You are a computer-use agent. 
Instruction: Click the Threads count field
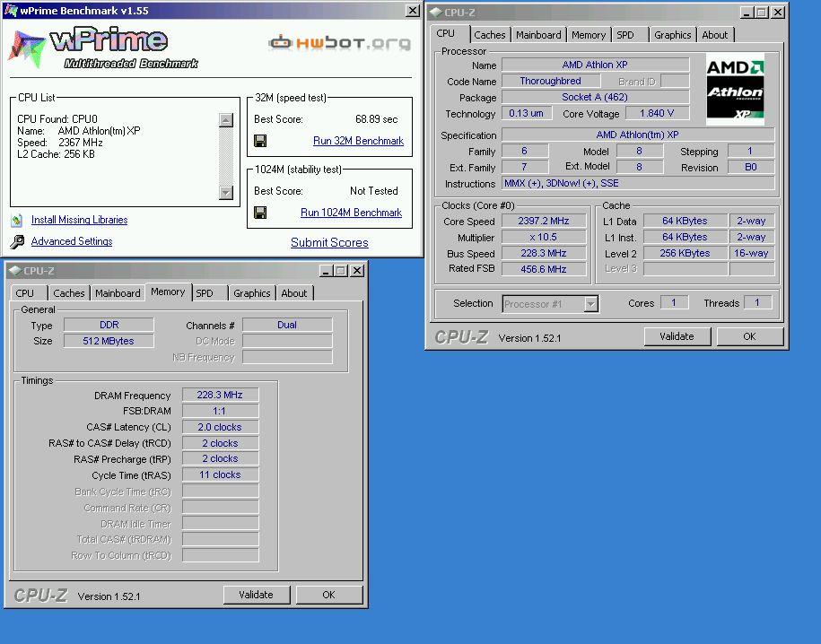tap(756, 302)
